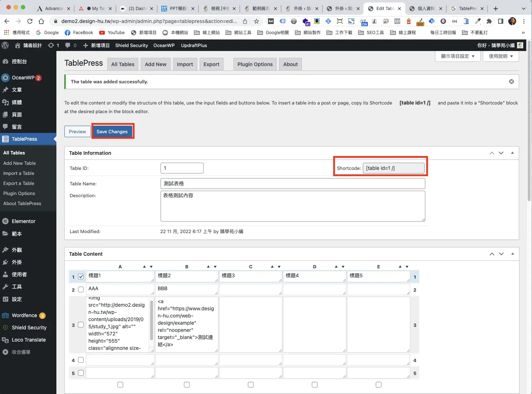Screen dimensions: 532x394
Task: Open Add New Table sidebar link
Action: pos(19,163)
